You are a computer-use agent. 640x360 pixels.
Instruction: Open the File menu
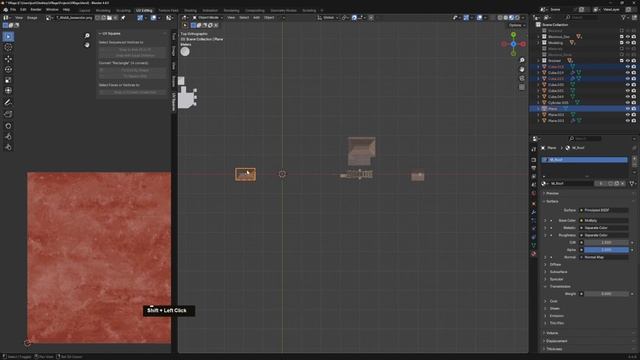coord(13,9)
